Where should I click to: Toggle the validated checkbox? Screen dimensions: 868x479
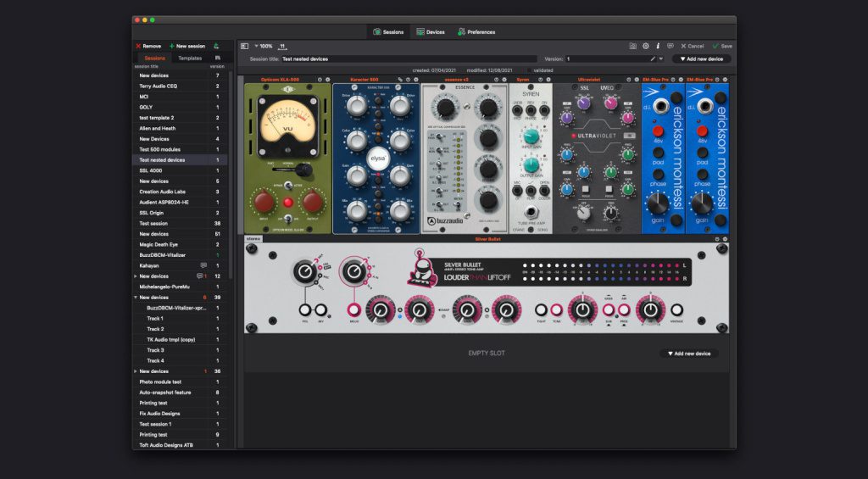click(530, 70)
